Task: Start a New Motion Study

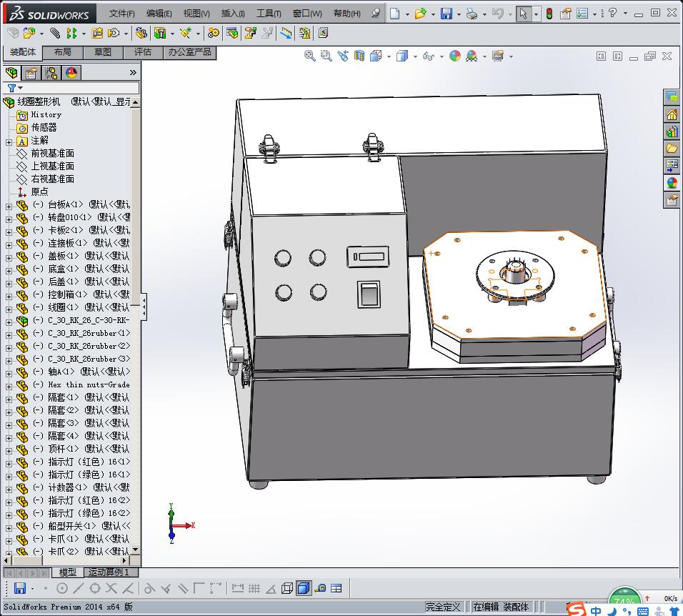Action: click(x=213, y=33)
